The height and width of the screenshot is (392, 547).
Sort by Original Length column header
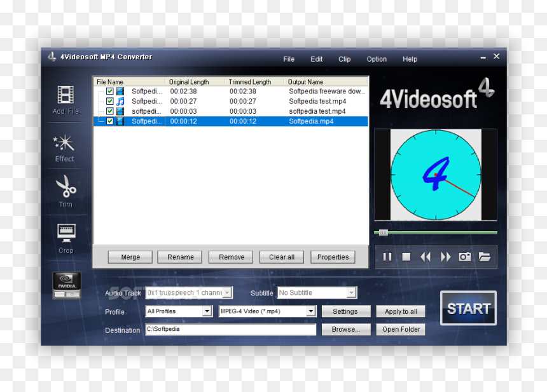click(x=195, y=82)
